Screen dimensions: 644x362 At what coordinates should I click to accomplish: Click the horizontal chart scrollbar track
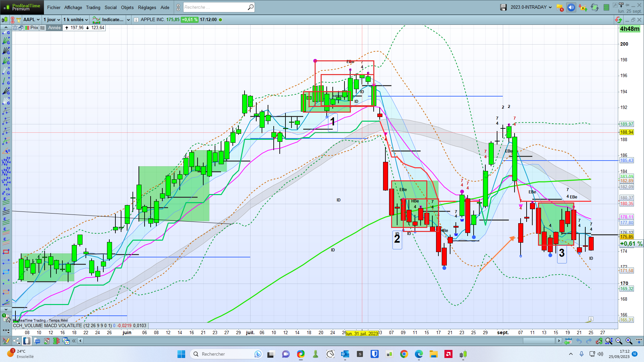pos(302,341)
